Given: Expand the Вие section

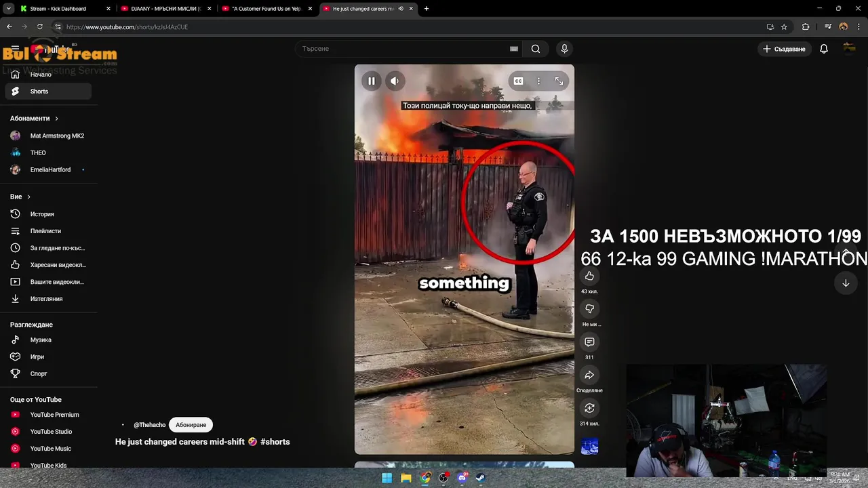Looking at the screenshot, I should coord(20,197).
